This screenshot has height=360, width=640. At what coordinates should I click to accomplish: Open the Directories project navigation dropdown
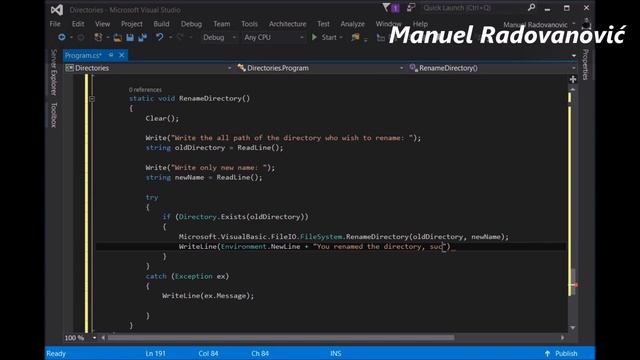(149, 68)
